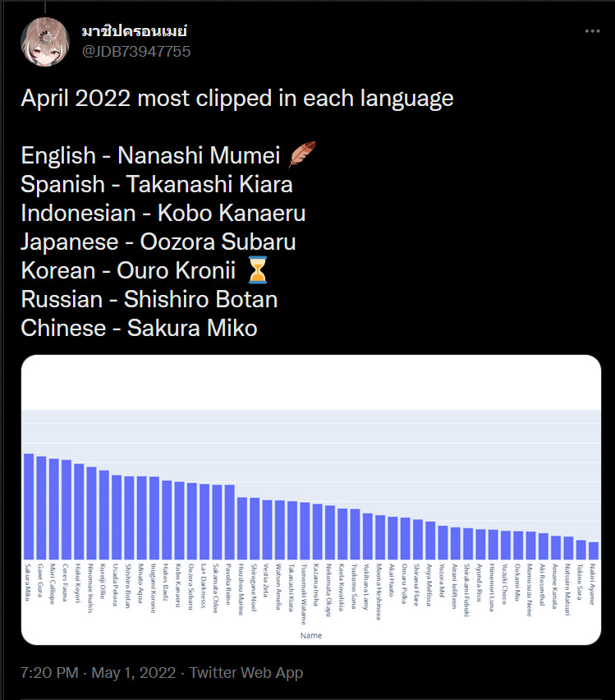The image size is (615, 700).
Task: Click the Ceres Fauna axis label
Action: (65, 583)
